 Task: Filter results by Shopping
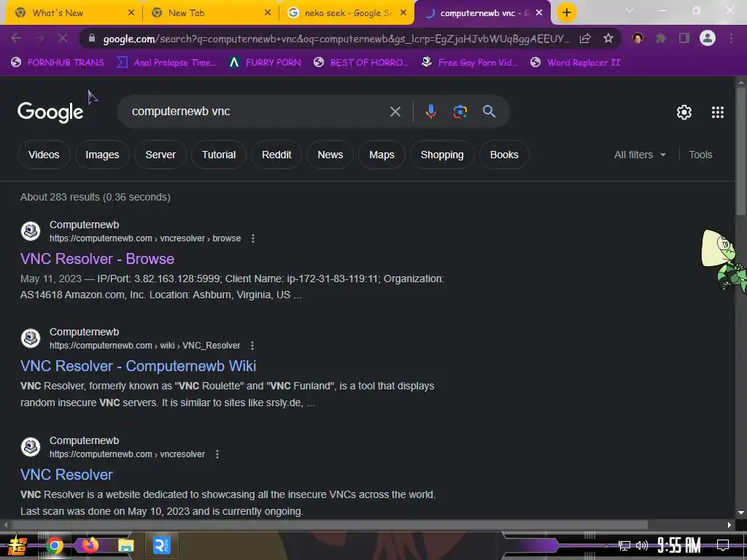point(442,155)
